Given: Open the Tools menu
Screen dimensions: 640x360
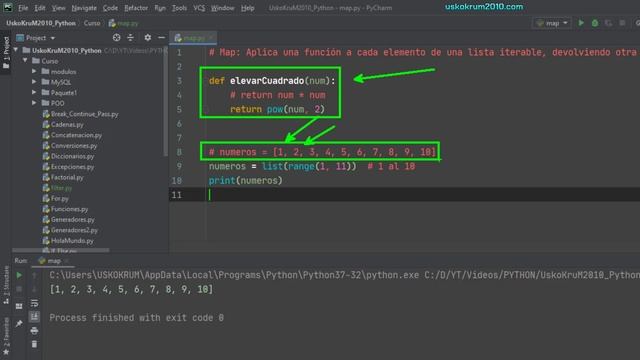Looking at the screenshot, I should point(179,8).
